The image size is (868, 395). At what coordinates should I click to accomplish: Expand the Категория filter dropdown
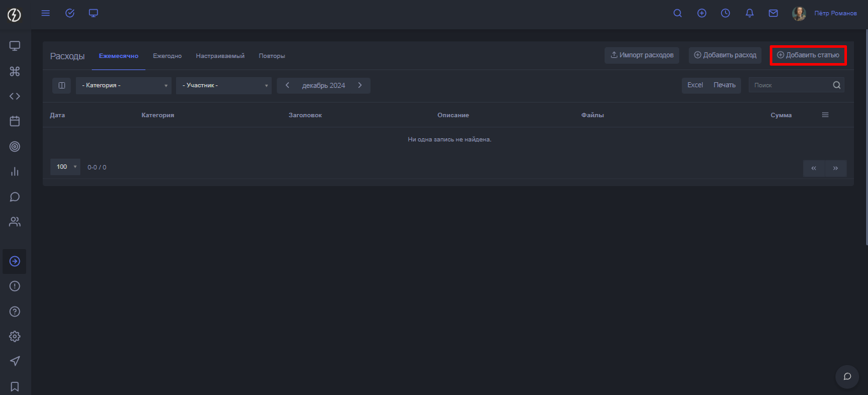[x=123, y=85]
